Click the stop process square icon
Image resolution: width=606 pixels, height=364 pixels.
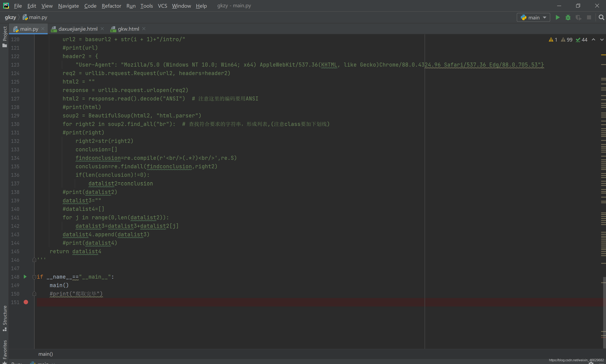click(x=589, y=17)
